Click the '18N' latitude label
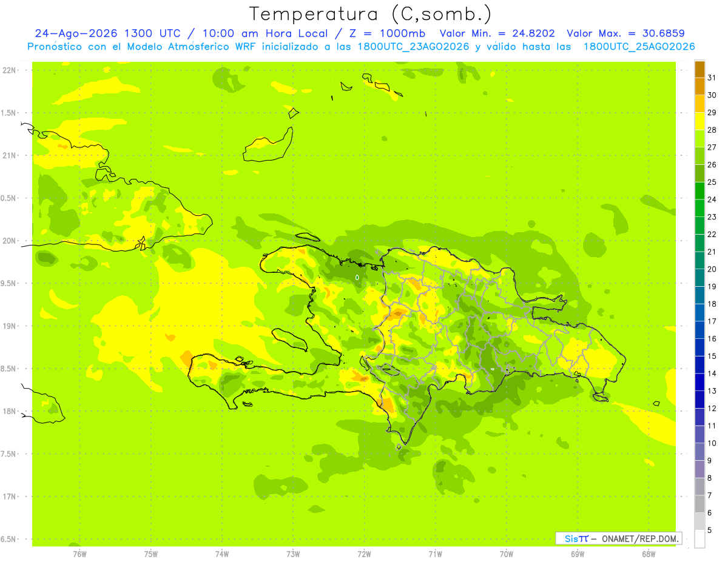The image size is (728, 562). pos(10,412)
